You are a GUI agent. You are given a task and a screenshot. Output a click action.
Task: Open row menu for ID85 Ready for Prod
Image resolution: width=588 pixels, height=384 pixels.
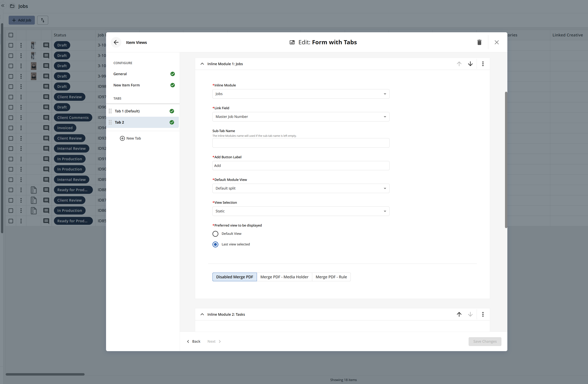(21, 221)
